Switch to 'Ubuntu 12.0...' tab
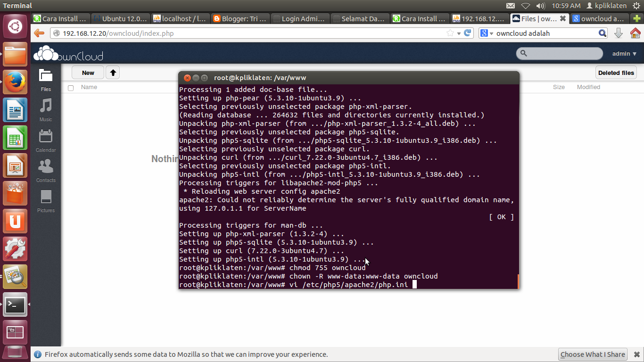The height and width of the screenshot is (362, 644). (x=120, y=19)
